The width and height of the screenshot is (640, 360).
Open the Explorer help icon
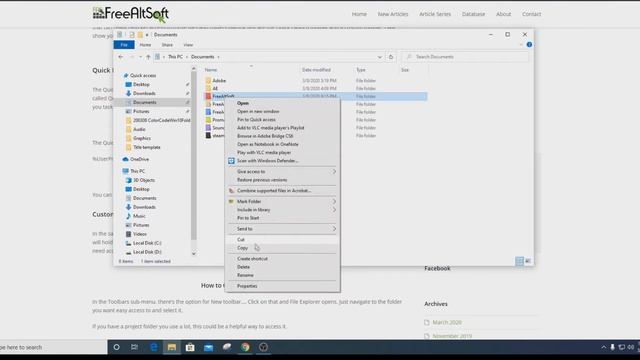pos(529,44)
